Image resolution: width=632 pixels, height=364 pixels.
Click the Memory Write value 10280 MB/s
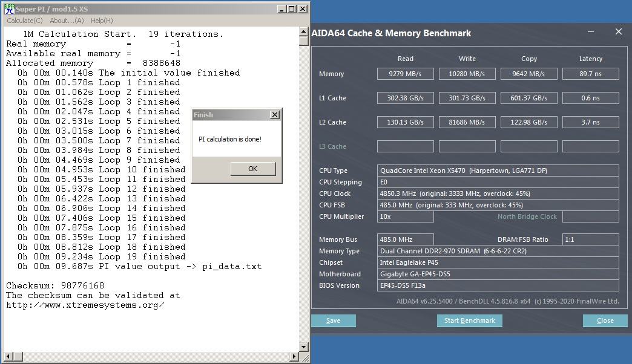pyautogui.click(x=467, y=74)
